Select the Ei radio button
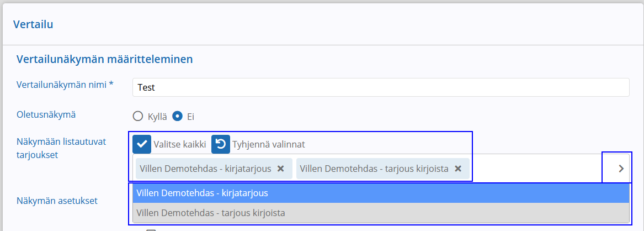The height and width of the screenshot is (231, 644). pyautogui.click(x=178, y=116)
